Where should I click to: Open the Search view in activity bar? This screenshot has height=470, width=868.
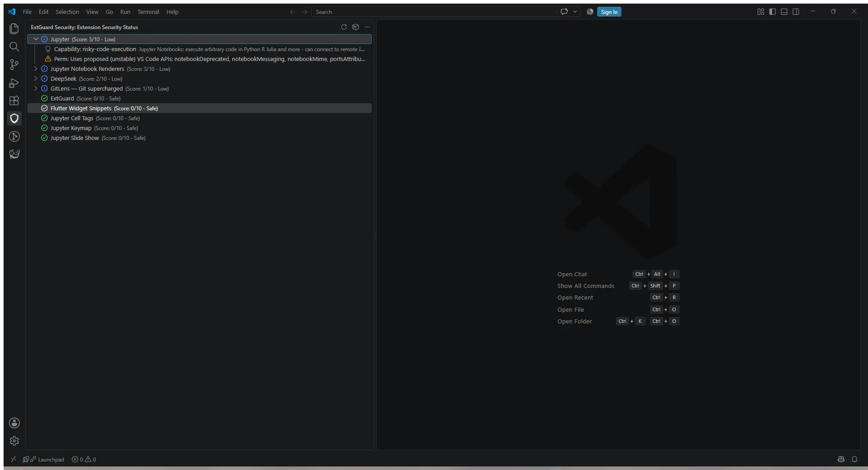pyautogui.click(x=14, y=47)
